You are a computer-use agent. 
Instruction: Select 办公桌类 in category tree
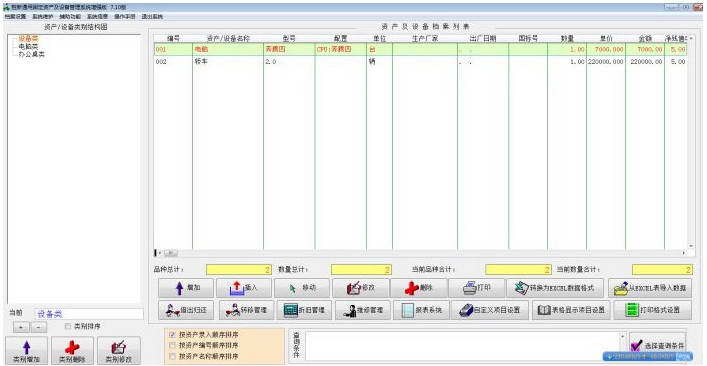[x=31, y=54]
